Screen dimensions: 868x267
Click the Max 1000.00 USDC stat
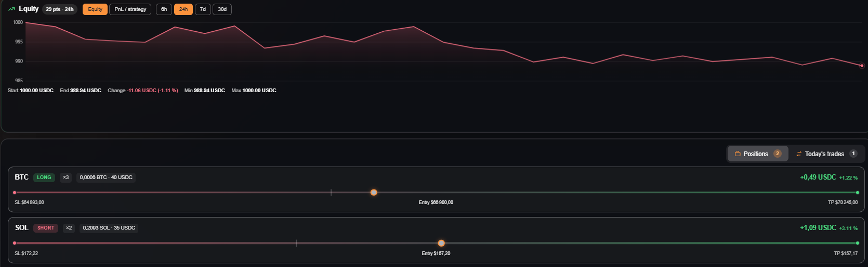[254, 91]
